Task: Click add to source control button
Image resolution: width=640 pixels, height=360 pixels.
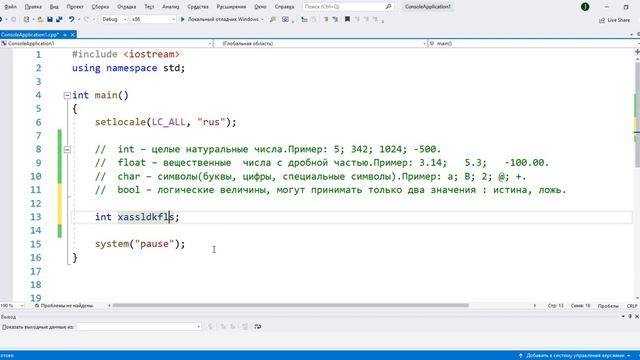Action: pos(574,356)
